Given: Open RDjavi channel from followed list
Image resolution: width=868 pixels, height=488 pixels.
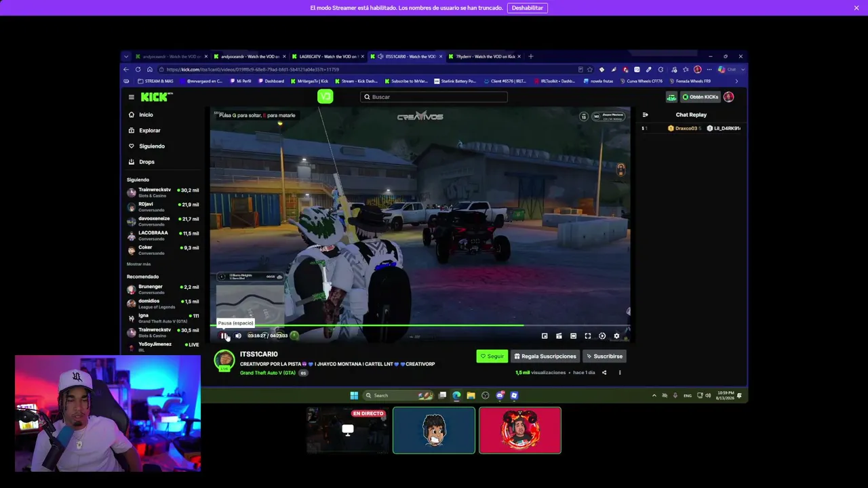Looking at the screenshot, I should pos(163,207).
